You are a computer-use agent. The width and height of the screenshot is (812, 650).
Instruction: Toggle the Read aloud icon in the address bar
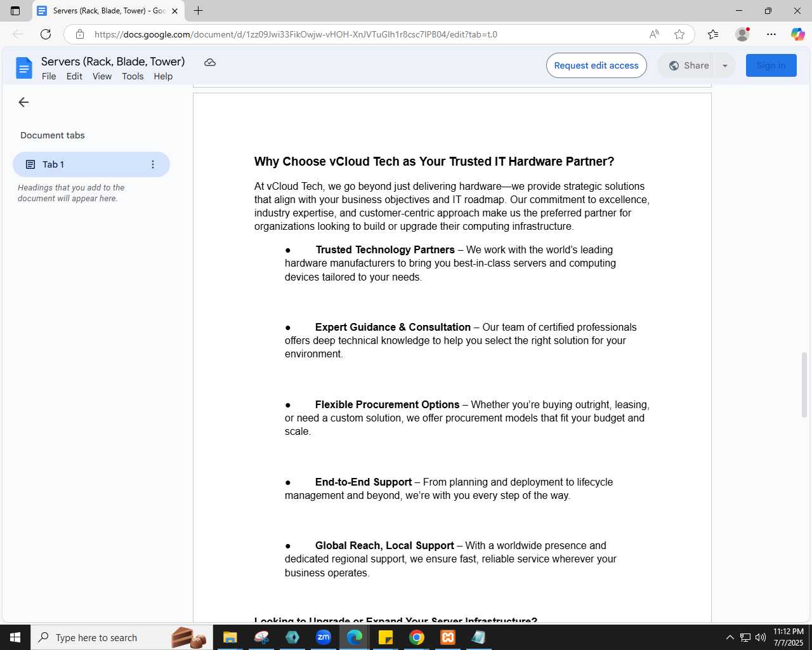coord(654,34)
